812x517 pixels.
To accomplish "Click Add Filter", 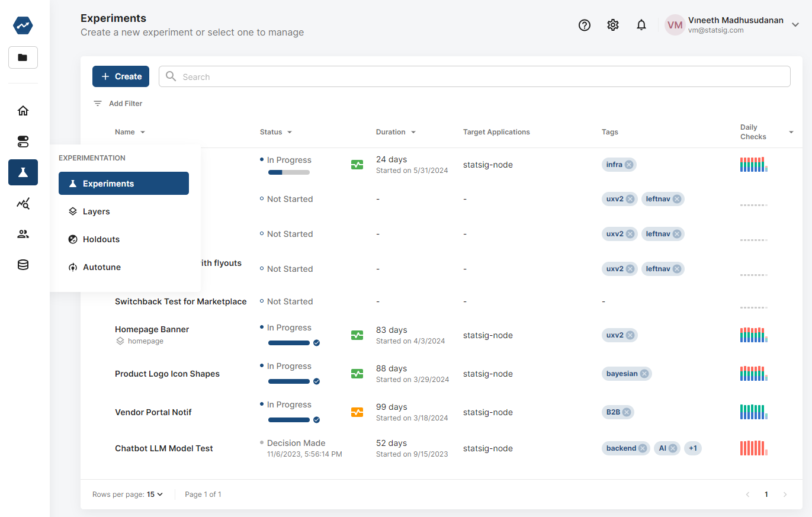I will coord(126,103).
